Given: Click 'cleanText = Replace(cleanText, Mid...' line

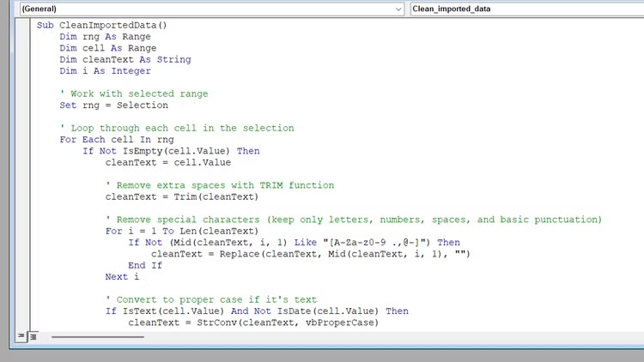Looking at the screenshot, I should click(x=311, y=254).
